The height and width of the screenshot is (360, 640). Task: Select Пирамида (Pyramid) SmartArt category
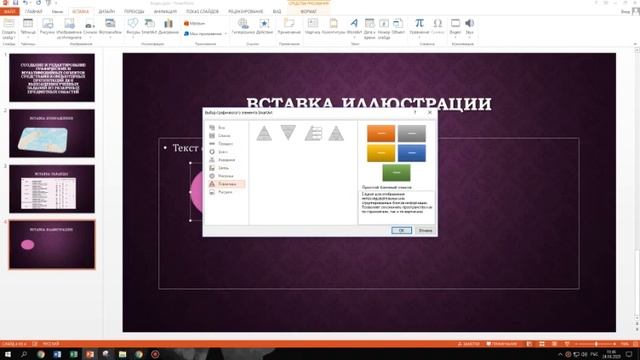point(226,184)
